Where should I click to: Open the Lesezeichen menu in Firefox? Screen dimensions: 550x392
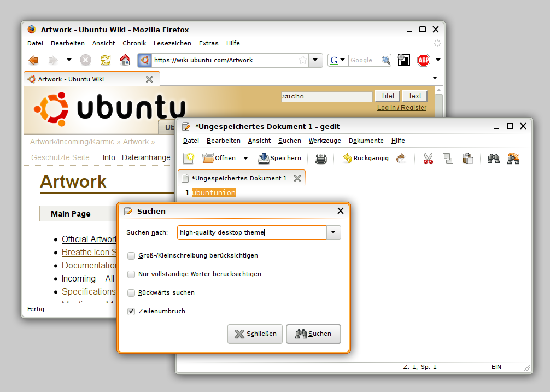click(x=172, y=43)
